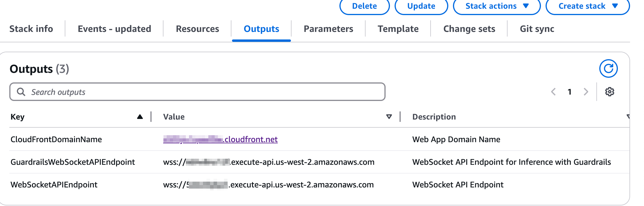Screen dimensions: 644x206
Task: Sort outputs by Value column arrow
Action: pos(389,117)
